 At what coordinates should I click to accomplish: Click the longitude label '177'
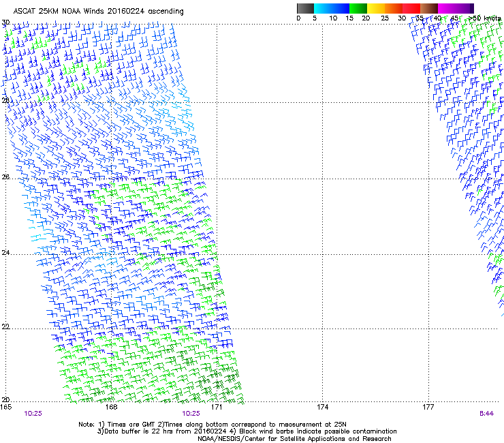tap(428, 407)
